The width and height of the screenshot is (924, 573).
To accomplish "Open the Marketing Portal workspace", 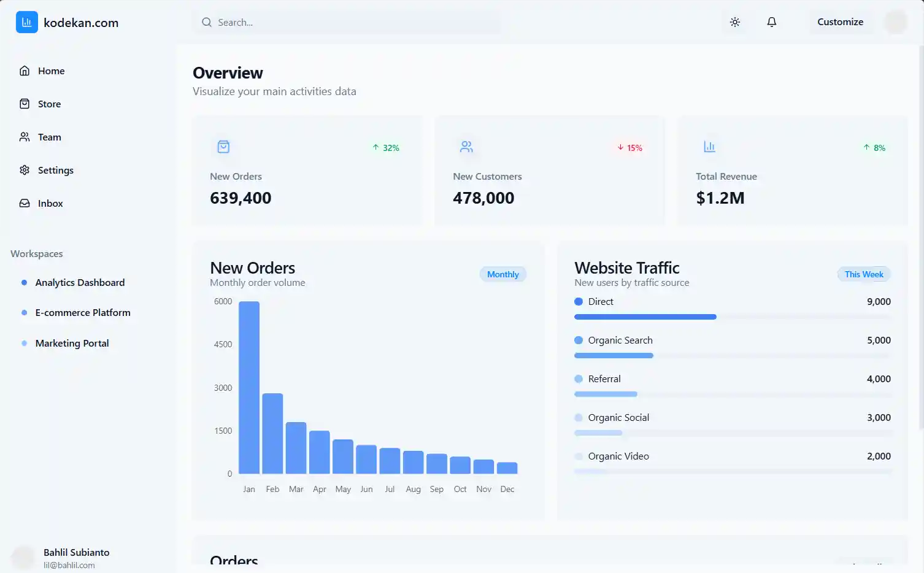I will click(x=72, y=343).
